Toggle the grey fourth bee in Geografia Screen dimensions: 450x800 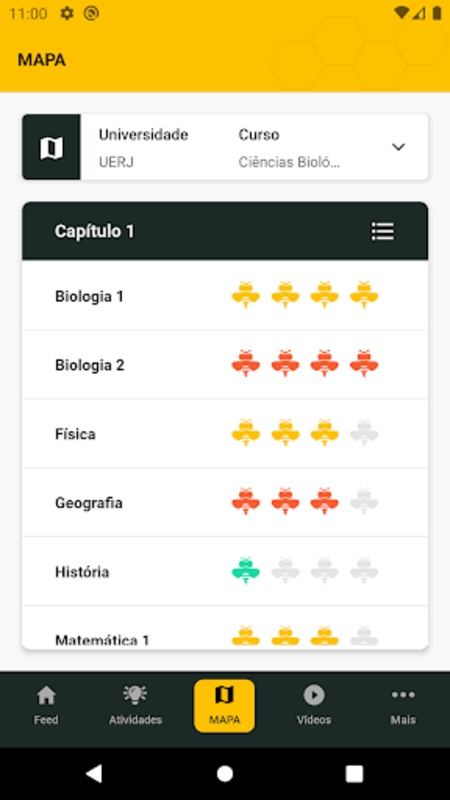[364, 502]
